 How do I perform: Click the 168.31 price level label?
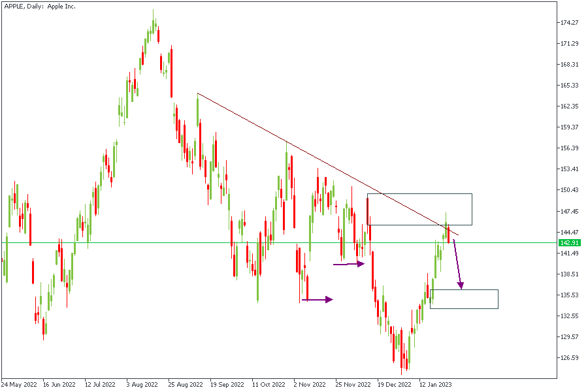[569, 65]
